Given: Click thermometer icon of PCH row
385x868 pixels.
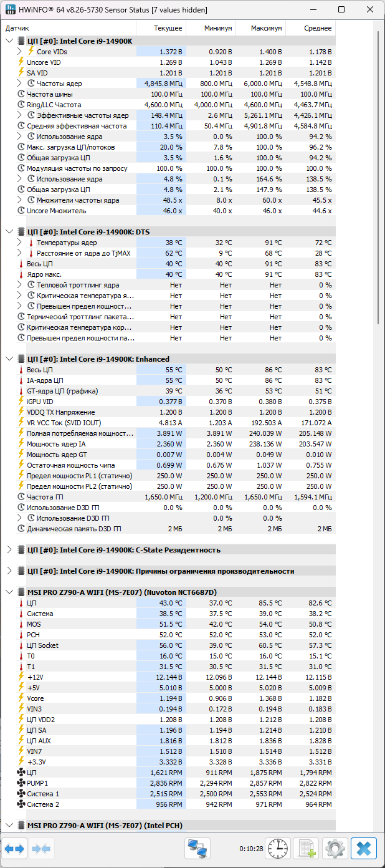Looking at the screenshot, I should [x=21, y=635].
